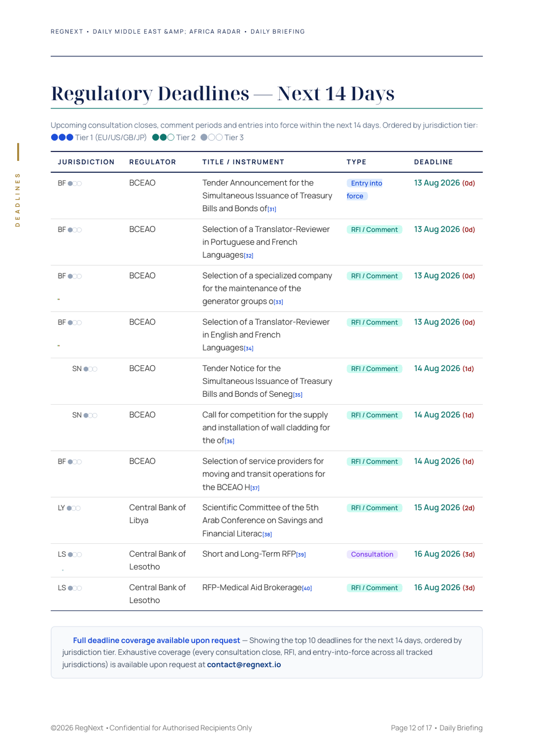Open reference [37] after BCEAO H
Screen dimensions: 534x756
(x=255, y=488)
